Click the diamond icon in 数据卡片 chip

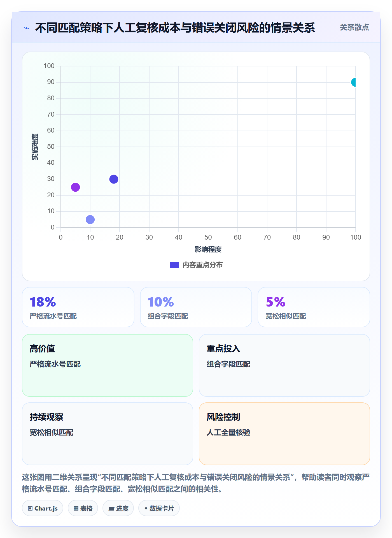pyautogui.click(x=146, y=508)
